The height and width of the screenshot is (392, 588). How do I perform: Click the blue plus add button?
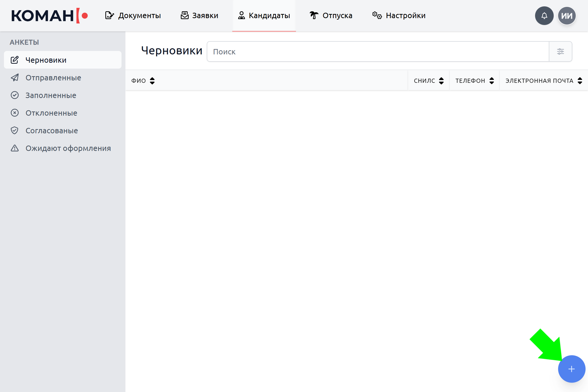click(x=572, y=369)
